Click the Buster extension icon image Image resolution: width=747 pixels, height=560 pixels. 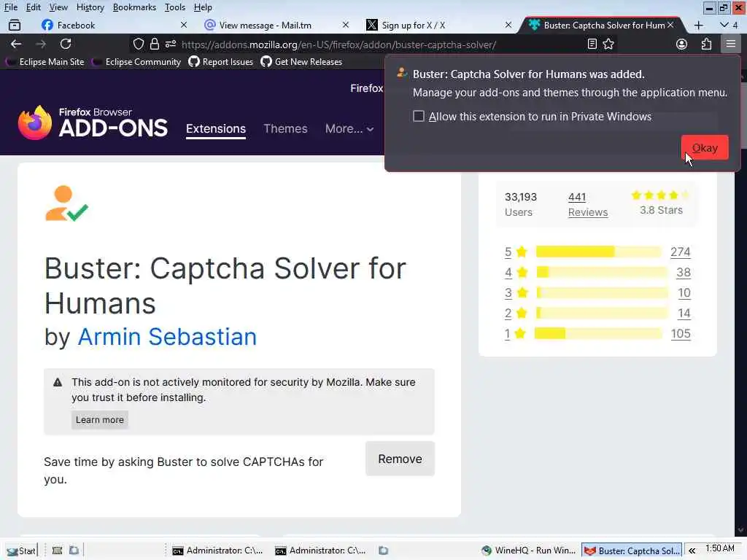click(x=66, y=203)
